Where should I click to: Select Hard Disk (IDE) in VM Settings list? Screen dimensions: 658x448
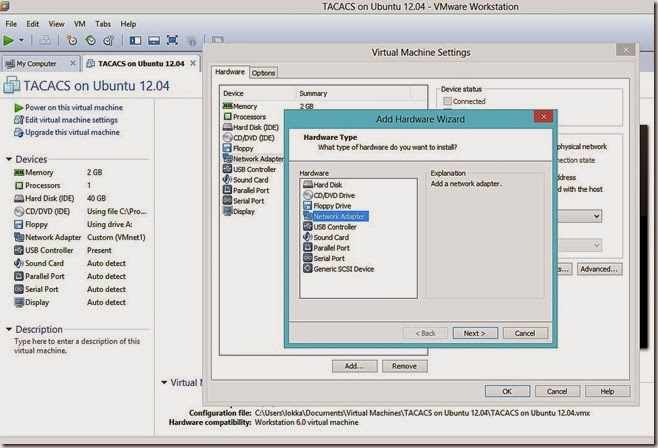tap(253, 128)
